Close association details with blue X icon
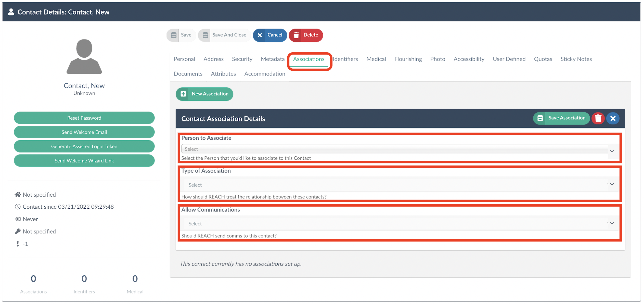The height and width of the screenshot is (304, 644). 613,118
